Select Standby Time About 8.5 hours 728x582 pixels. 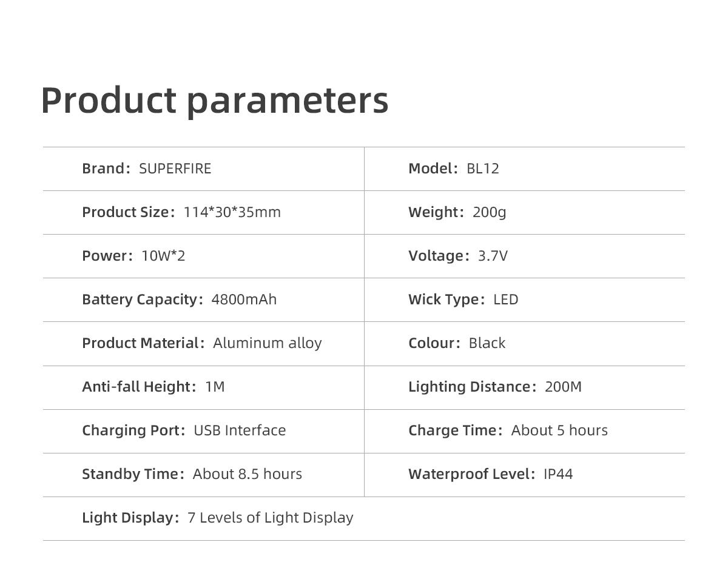(x=192, y=474)
